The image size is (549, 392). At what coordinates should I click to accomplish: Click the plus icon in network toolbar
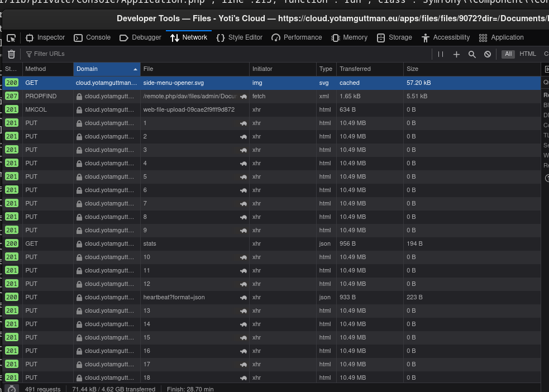(456, 54)
